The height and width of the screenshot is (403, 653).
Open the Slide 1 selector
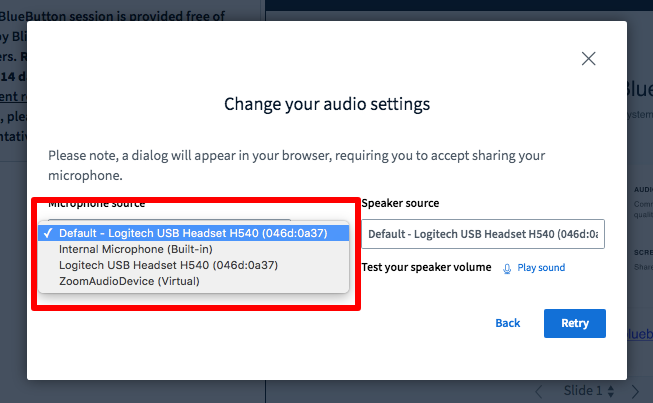click(x=588, y=391)
